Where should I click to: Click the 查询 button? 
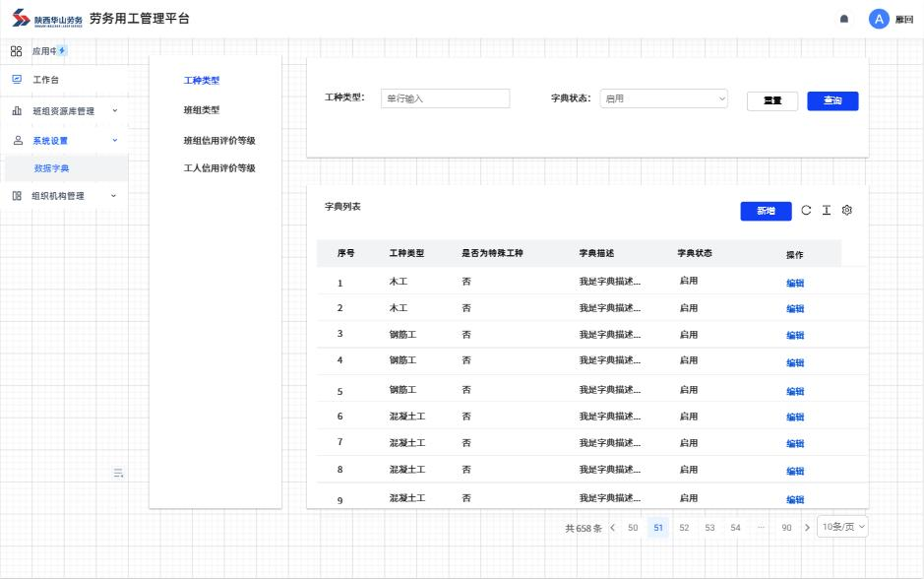[x=832, y=100]
